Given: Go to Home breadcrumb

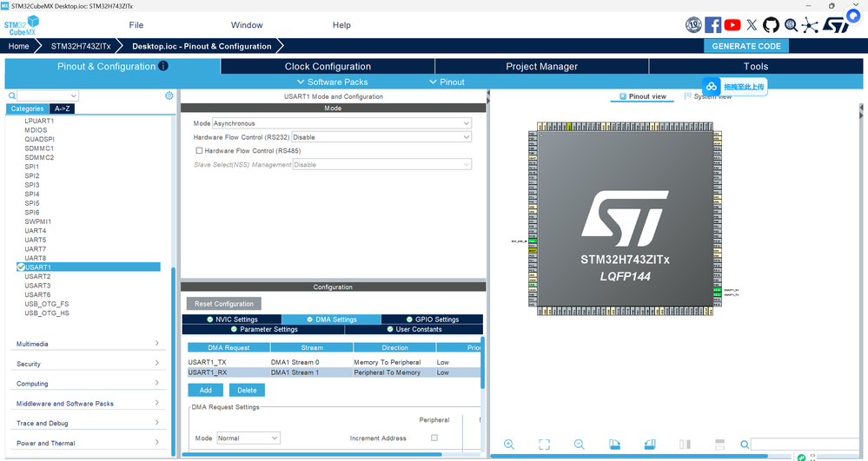Looking at the screenshot, I should 19,46.
